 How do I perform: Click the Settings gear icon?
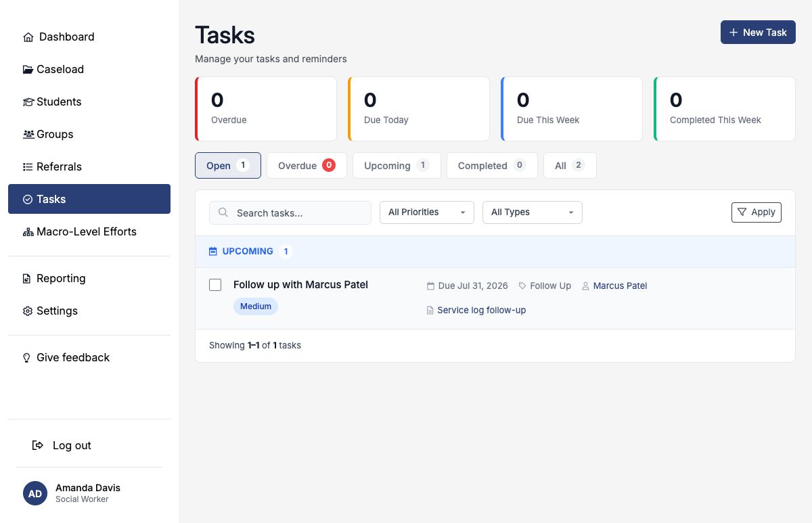[28, 311]
